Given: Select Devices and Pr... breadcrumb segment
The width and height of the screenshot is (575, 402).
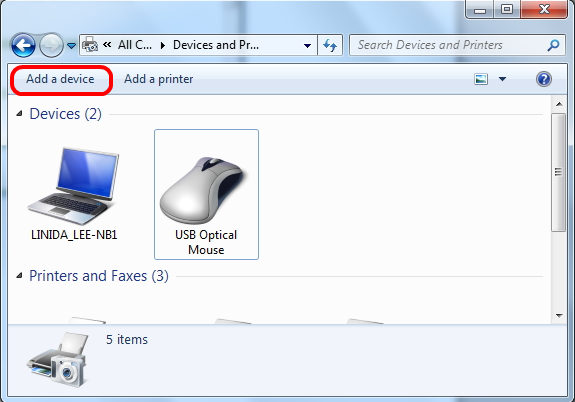Looking at the screenshot, I should click(216, 45).
